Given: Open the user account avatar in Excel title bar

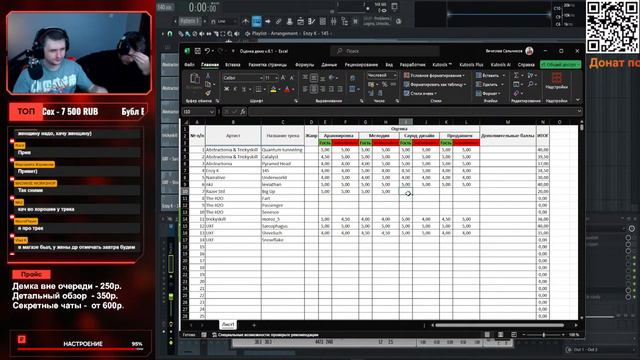Looking at the screenshot, I should coord(529,51).
